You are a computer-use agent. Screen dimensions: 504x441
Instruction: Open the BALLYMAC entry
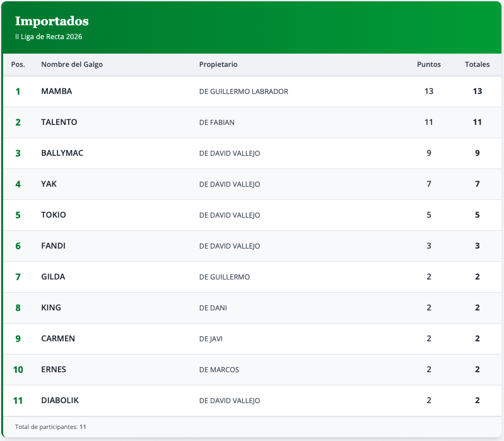[62, 153]
